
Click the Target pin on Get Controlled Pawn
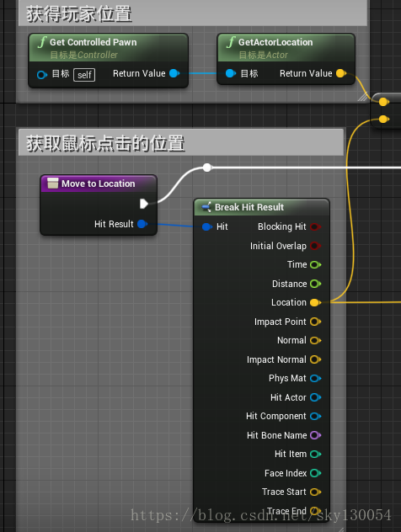tap(42, 74)
